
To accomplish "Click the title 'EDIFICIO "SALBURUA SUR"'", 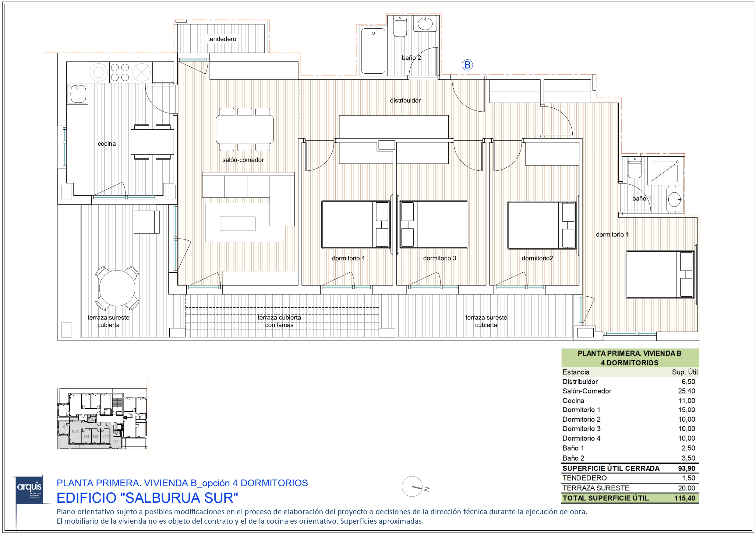I will coord(147,497).
